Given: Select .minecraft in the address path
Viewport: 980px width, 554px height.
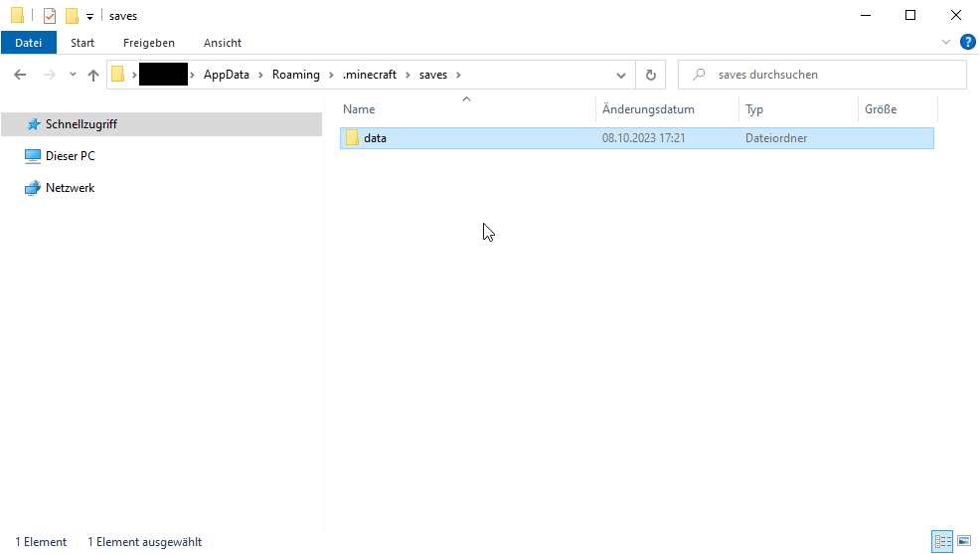Looking at the screenshot, I should (370, 75).
